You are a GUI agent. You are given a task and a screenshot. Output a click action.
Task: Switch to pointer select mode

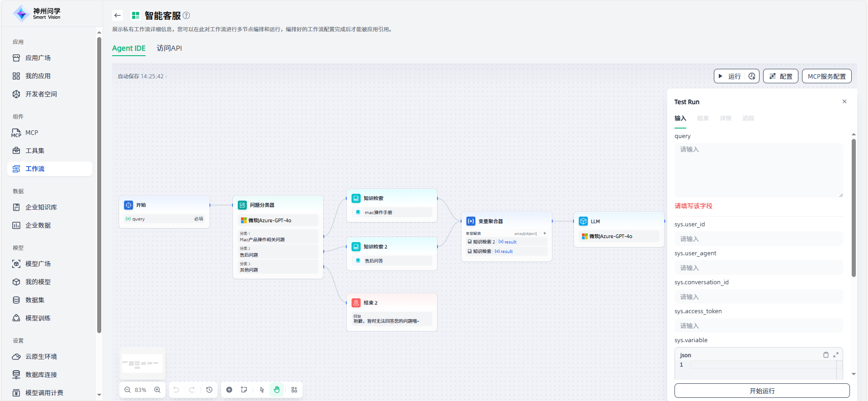[x=262, y=390]
